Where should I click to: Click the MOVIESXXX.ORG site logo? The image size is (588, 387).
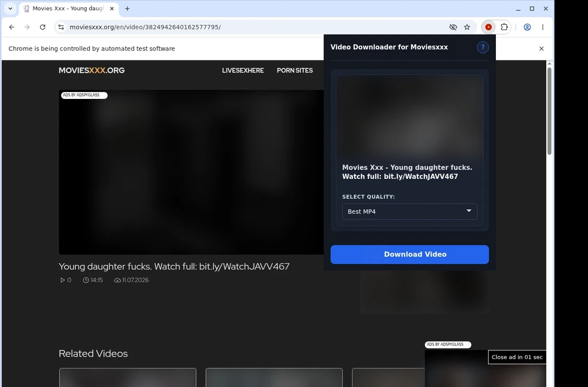(92, 70)
